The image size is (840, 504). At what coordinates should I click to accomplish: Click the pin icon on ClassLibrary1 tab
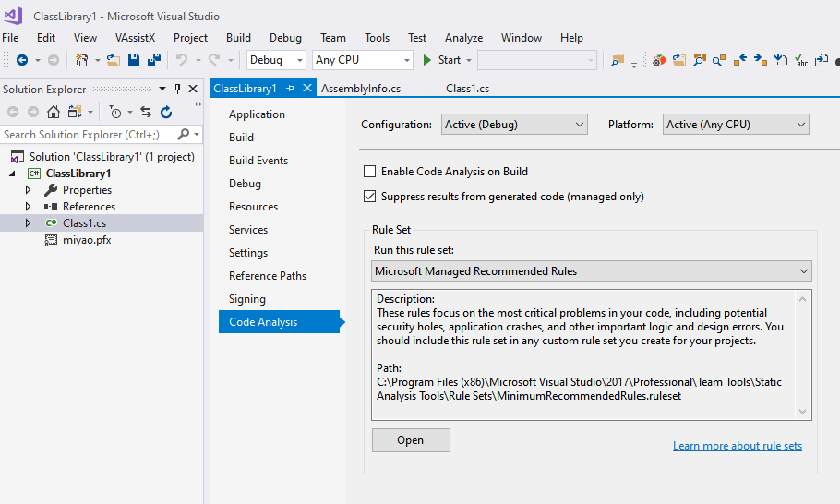point(290,89)
